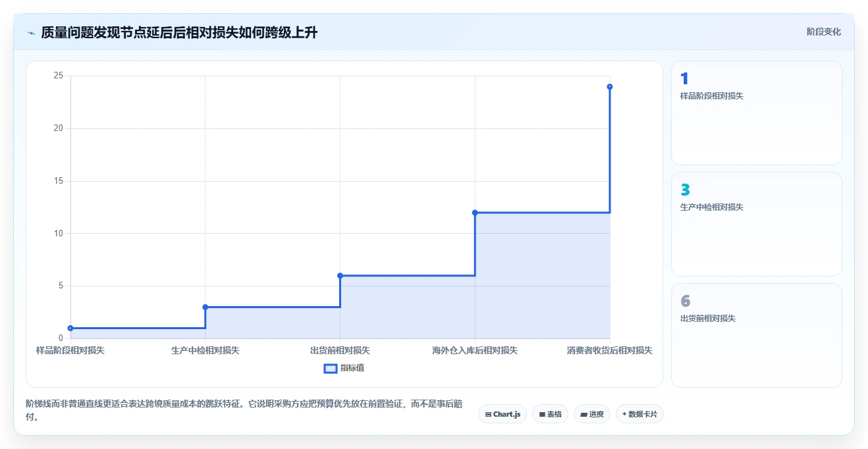The width and height of the screenshot is (868, 449).
Task: Click the teal number 3 in second card
Action: 685,190
